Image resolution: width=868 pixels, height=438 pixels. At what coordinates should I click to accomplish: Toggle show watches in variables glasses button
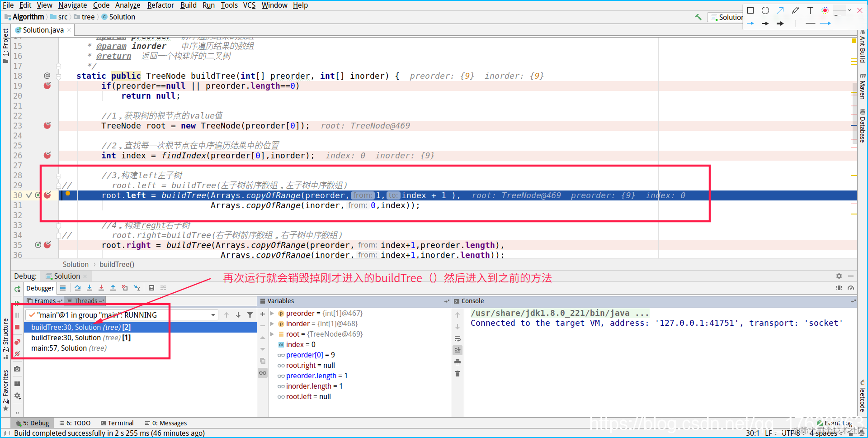pos(263,373)
